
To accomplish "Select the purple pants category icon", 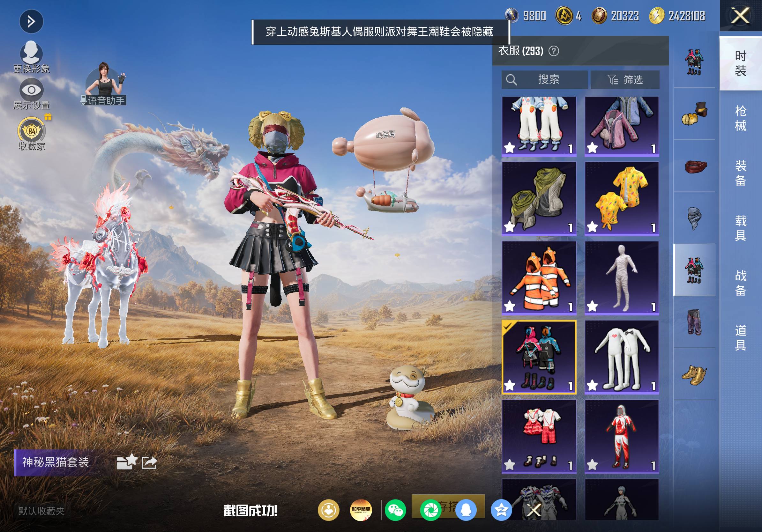I will 694,322.
